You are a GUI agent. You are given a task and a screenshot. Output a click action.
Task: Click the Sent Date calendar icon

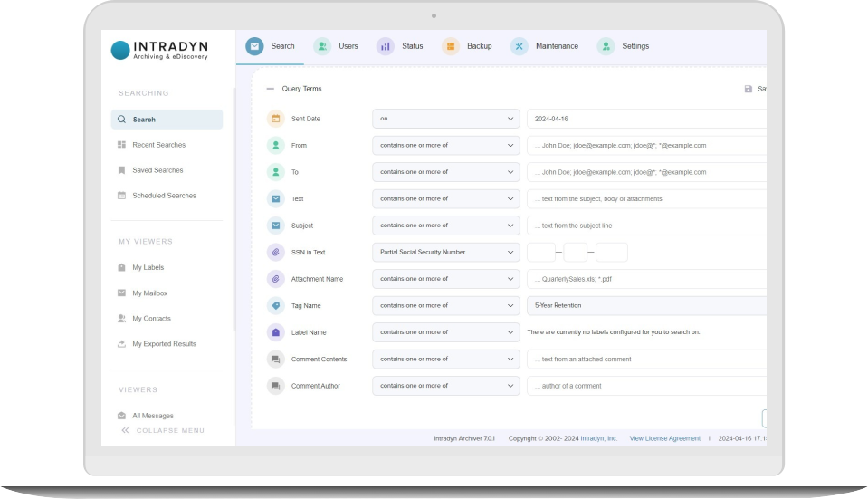tap(276, 119)
